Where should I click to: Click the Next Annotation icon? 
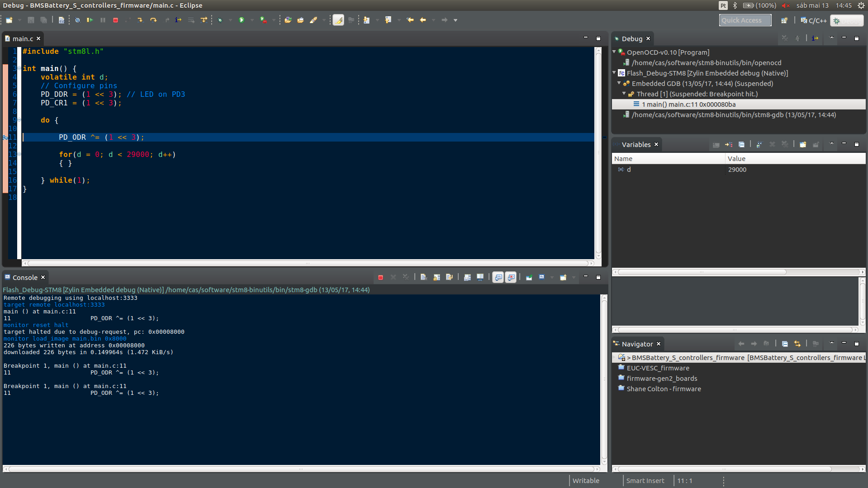click(x=366, y=20)
